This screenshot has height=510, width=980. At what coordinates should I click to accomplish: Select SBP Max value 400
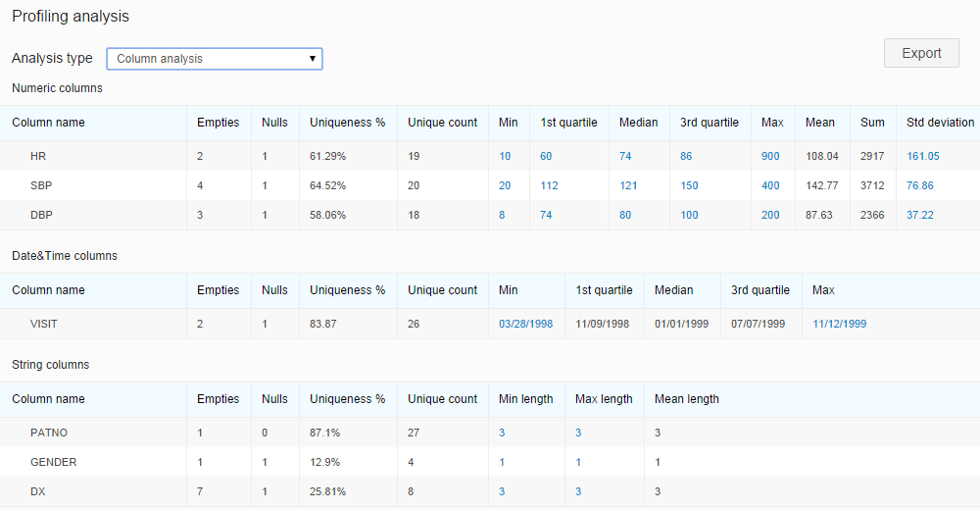(770, 185)
